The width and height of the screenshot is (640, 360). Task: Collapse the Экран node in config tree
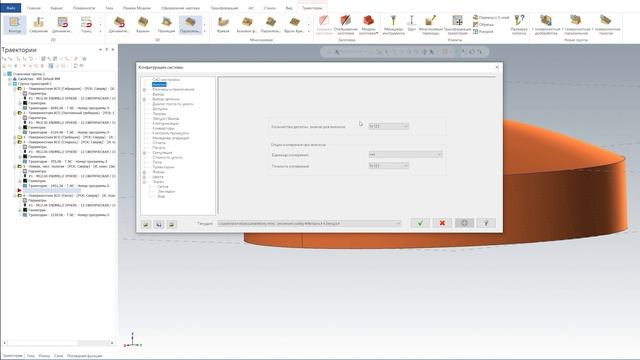tap(144, 182)
